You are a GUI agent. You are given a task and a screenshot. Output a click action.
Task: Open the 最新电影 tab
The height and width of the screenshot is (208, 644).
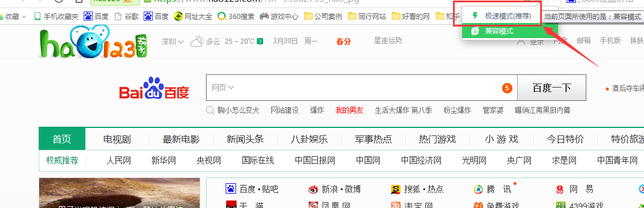(181, 139)
